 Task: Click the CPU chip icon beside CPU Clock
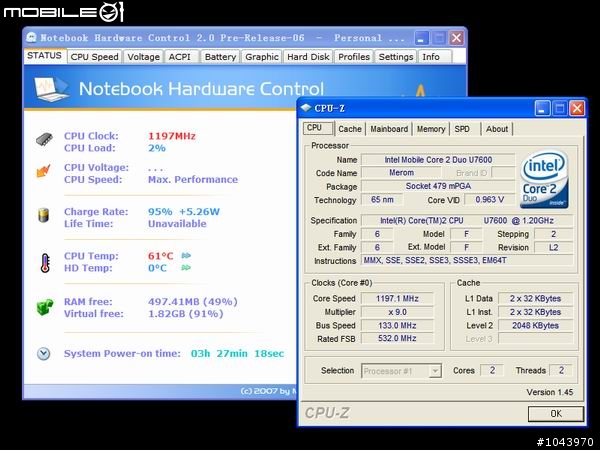click(44, 139)
